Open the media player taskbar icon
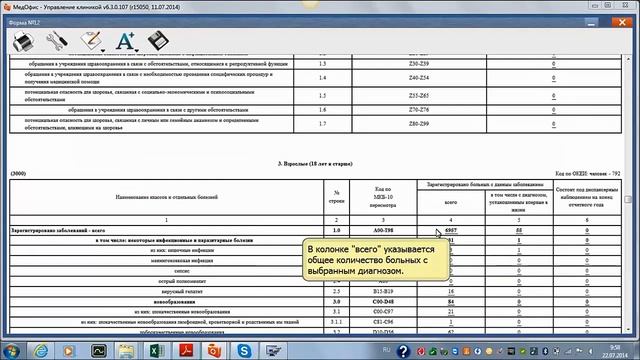 69,351
